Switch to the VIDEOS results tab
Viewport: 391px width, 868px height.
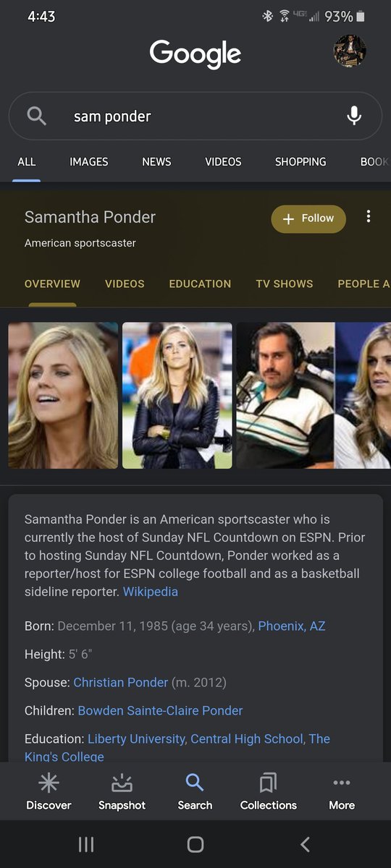point(223,162)
